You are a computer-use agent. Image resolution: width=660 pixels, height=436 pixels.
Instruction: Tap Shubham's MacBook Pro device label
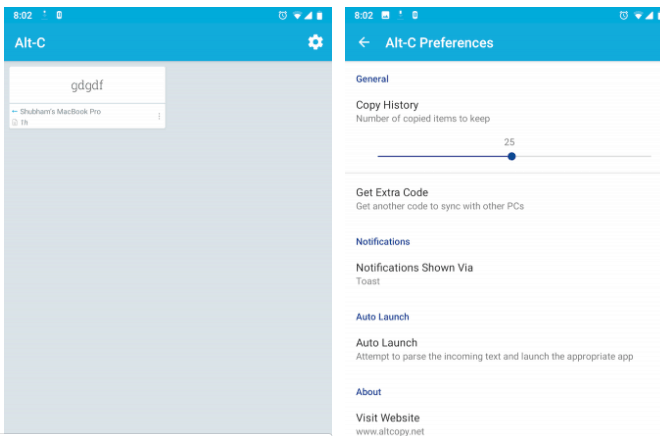tap(60, 112)
